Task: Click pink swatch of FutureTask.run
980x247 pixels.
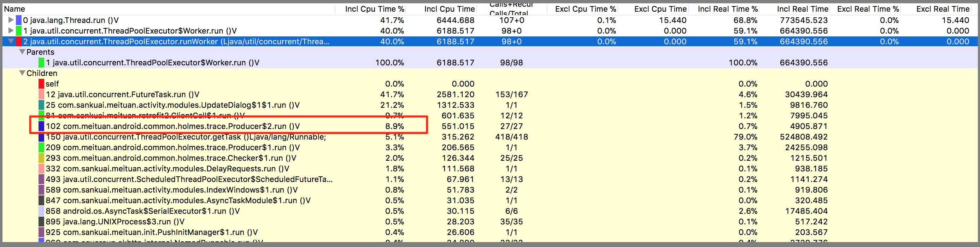Action: pyautogui.click(x=41, y=94)
